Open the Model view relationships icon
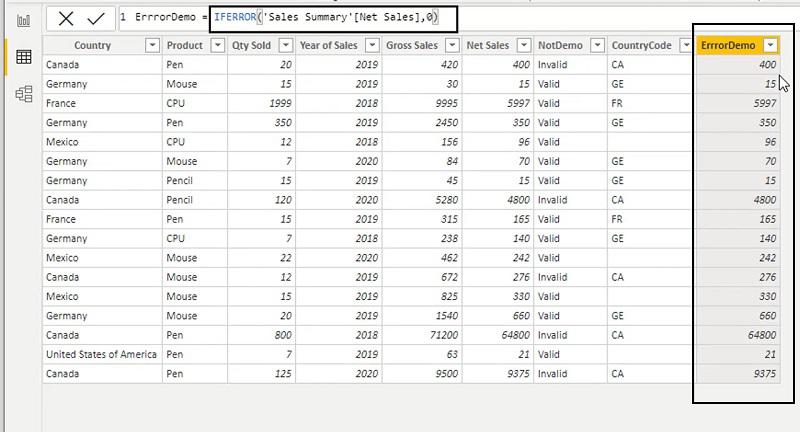 click(23, 94)
